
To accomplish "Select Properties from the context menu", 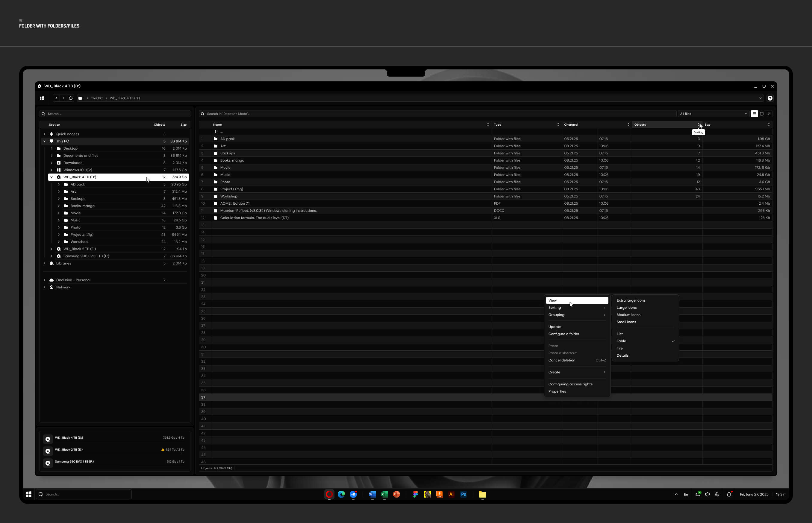I will [x=557, y=391].
